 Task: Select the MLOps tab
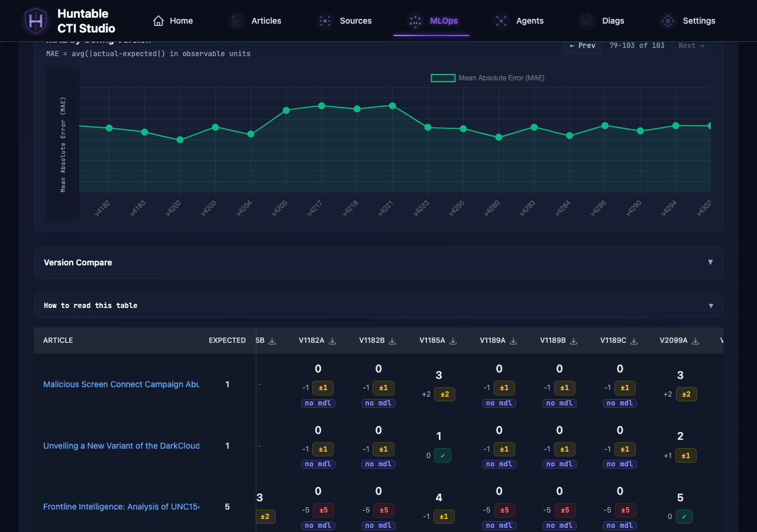coord(432,21)
